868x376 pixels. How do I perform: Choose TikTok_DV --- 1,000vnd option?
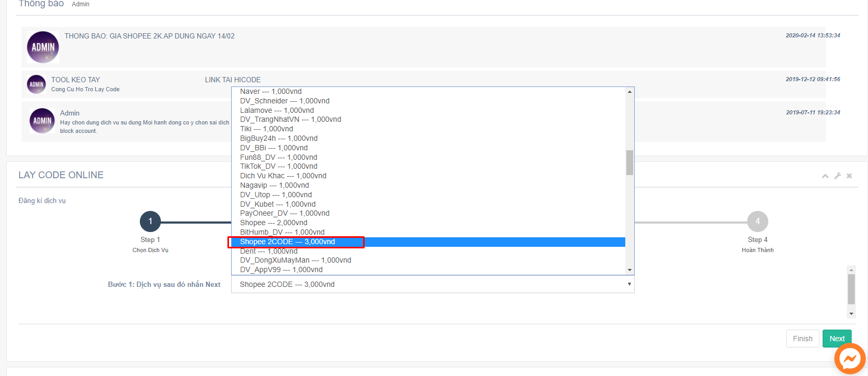(428, 166)
